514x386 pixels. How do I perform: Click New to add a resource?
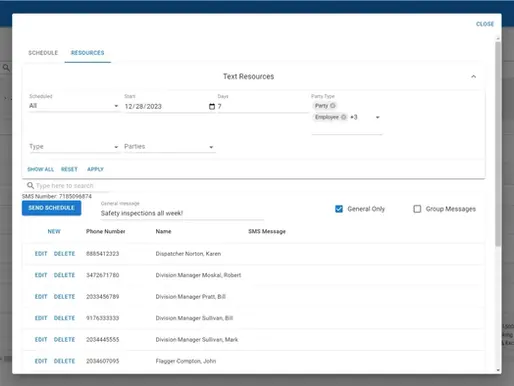(x=54, y=231)
